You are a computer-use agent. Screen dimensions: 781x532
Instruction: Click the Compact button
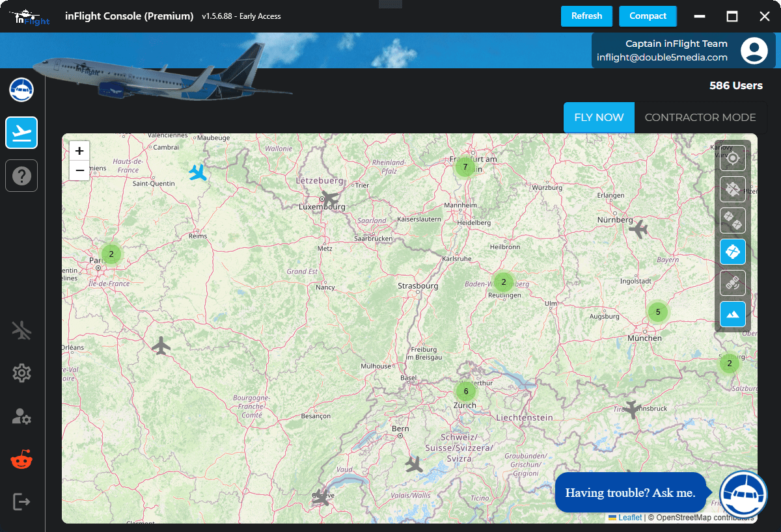pos(648,16)
